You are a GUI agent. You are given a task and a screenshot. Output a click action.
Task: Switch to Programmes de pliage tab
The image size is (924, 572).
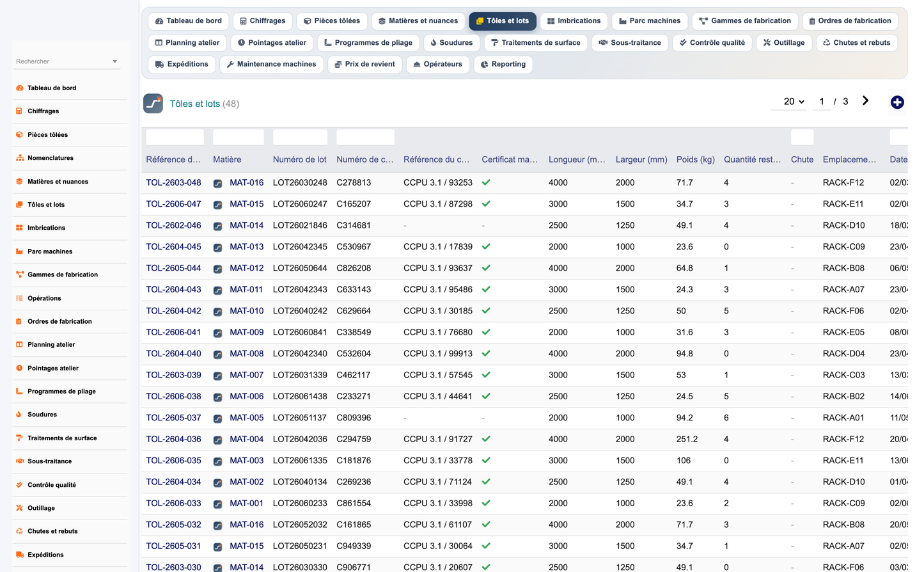(x=368, y=43)
